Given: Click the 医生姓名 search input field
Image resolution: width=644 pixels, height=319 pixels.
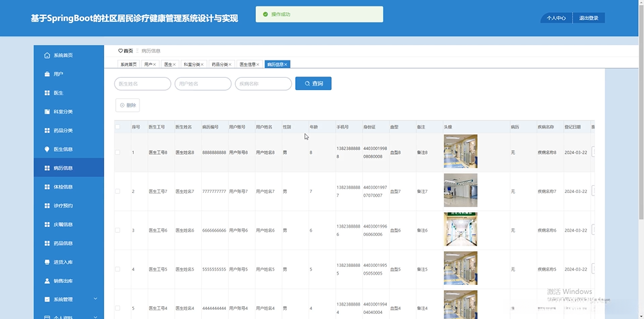Looking at the screenshot, I should click(143, 84).
